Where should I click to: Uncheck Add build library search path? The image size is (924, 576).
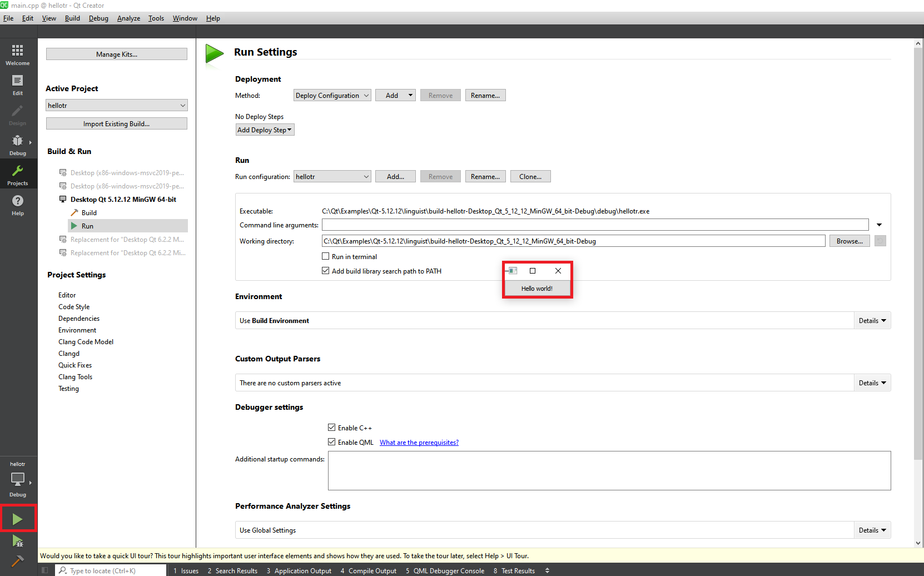(x=326, y=271)
